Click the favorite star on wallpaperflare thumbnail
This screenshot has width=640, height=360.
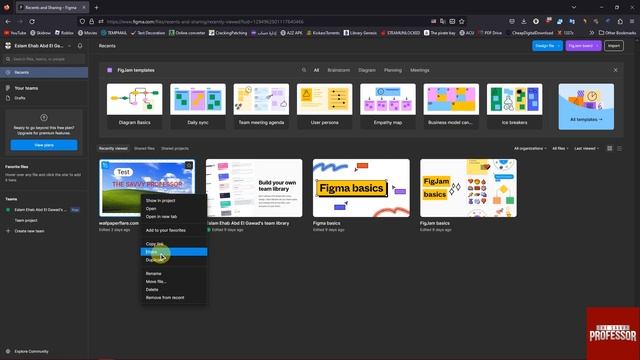tap(189, 165)
